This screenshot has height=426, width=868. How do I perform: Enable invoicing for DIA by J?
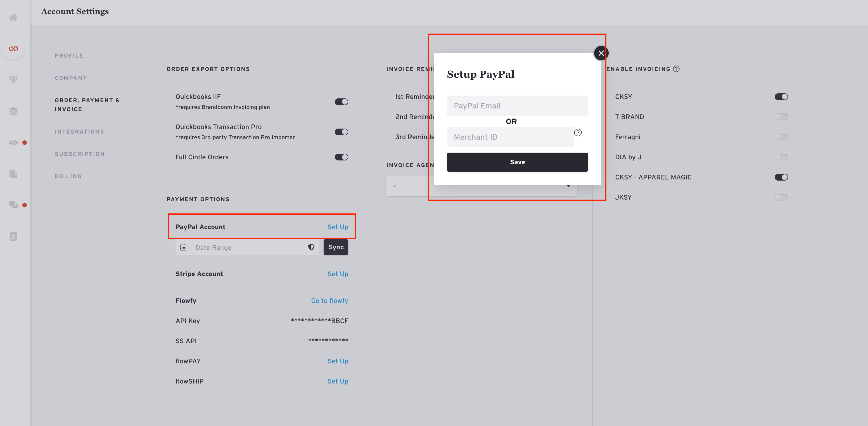(x=781, y=157)
